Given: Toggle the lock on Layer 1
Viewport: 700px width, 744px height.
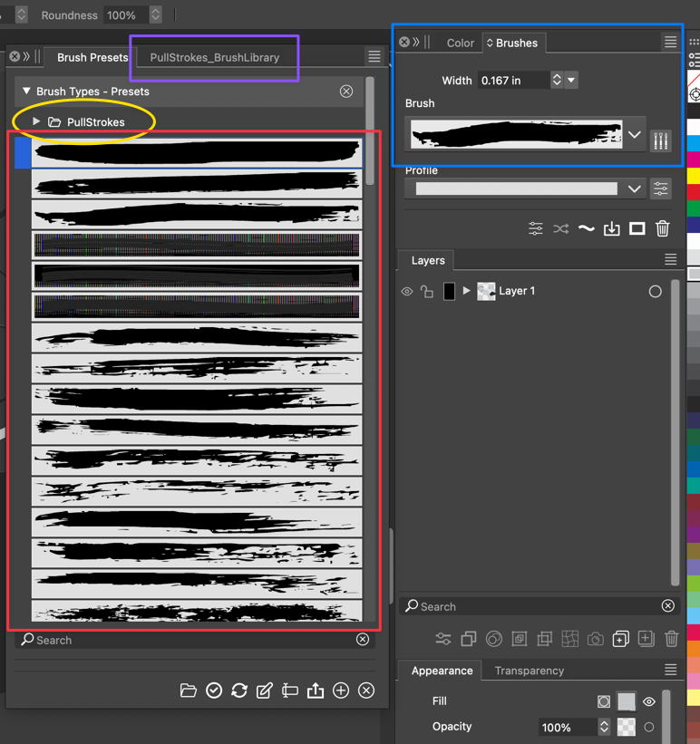Looking at the screenshot, I should pyautogui.click(x=427, y=292).
